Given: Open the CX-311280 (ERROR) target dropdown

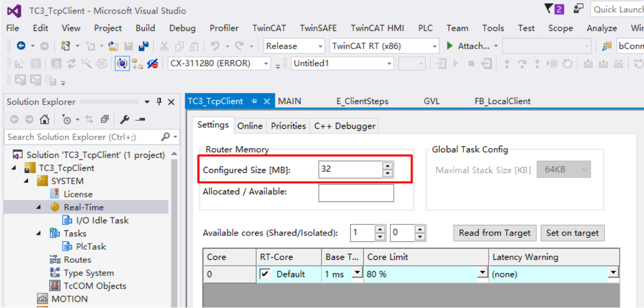Looking at the screenshot, I should (x=266, y=63).
